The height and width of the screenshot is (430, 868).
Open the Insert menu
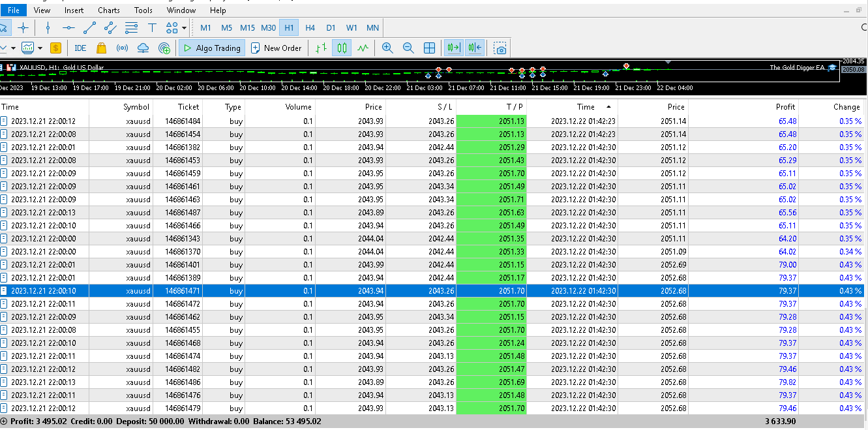(x=74, y=10)
